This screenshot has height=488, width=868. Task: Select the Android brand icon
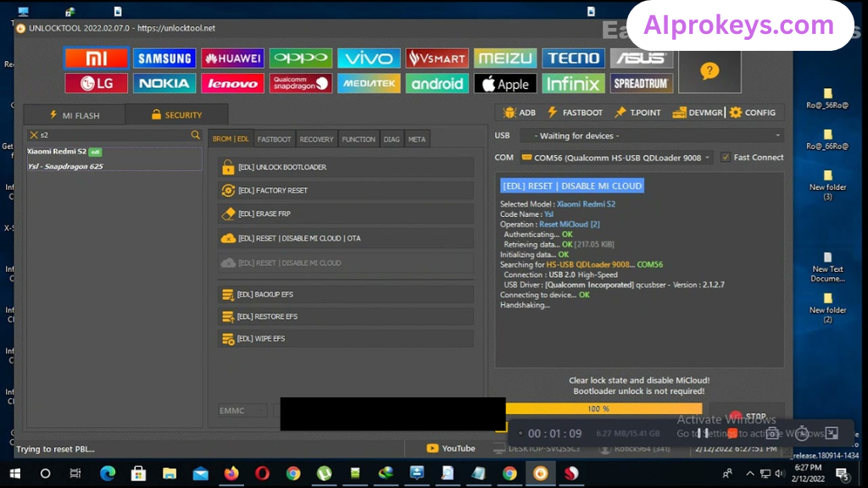pyautogui.click(x=437, y=84)
